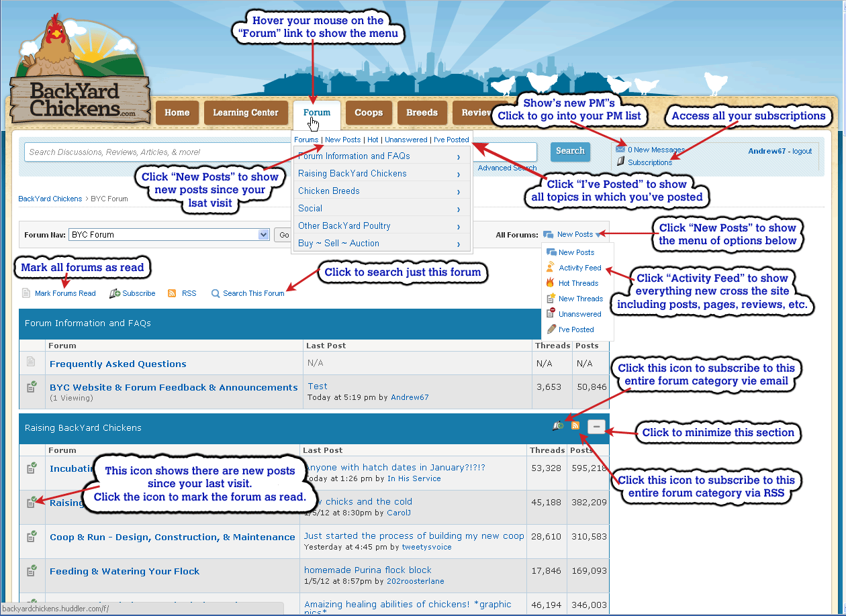Open the Test last post link
The image size is (846, 616).
318,386
